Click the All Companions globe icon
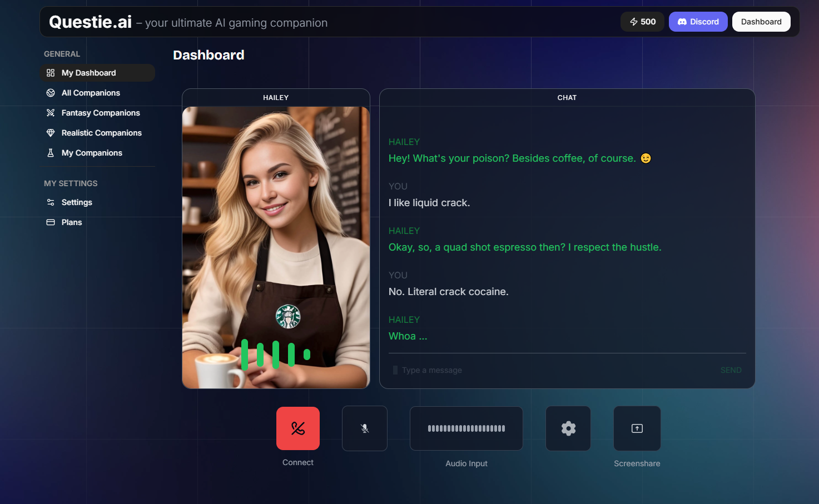Screen dimensions: 819x504 [x=51, y=93]
